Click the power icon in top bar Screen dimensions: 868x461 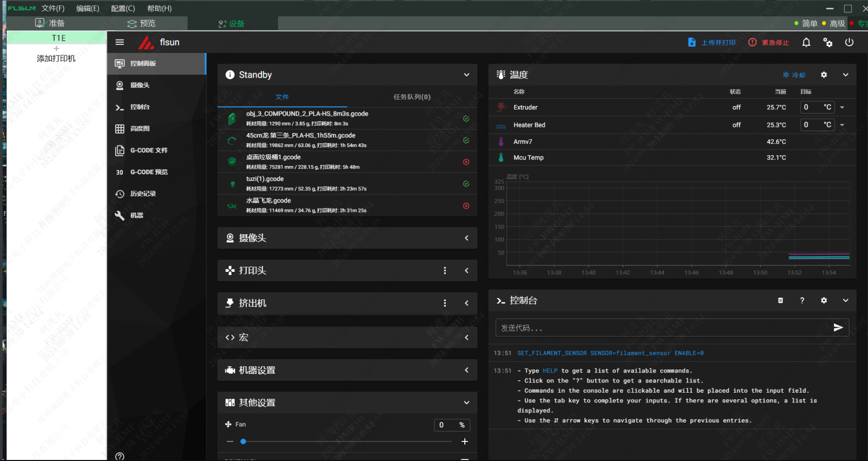pos(849,42)
